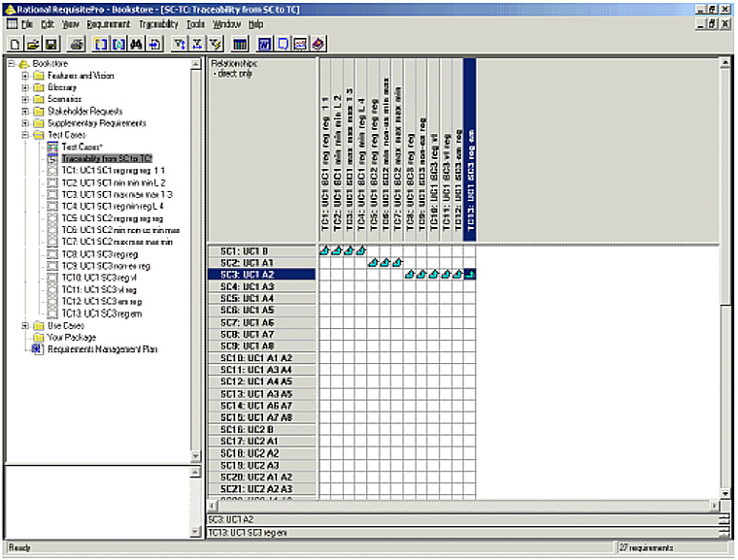
Task: Click the document control icon left of File
Action: [x=12, y=23]
